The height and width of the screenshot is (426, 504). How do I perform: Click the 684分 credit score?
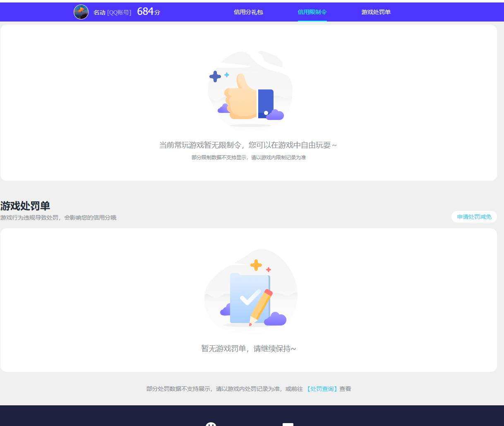(149, 12)
